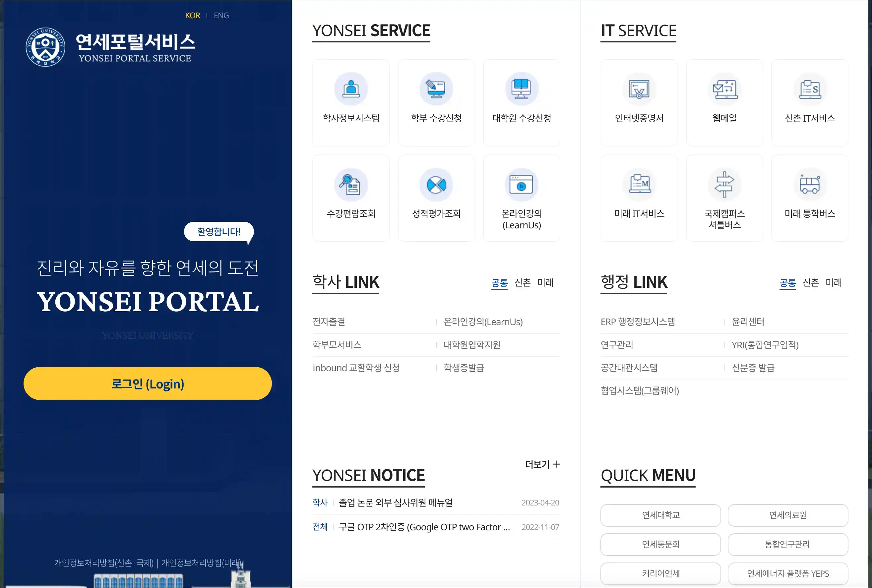
Task: Select the 신촌 tab under 행정 LINK
Action: [810, 282]
